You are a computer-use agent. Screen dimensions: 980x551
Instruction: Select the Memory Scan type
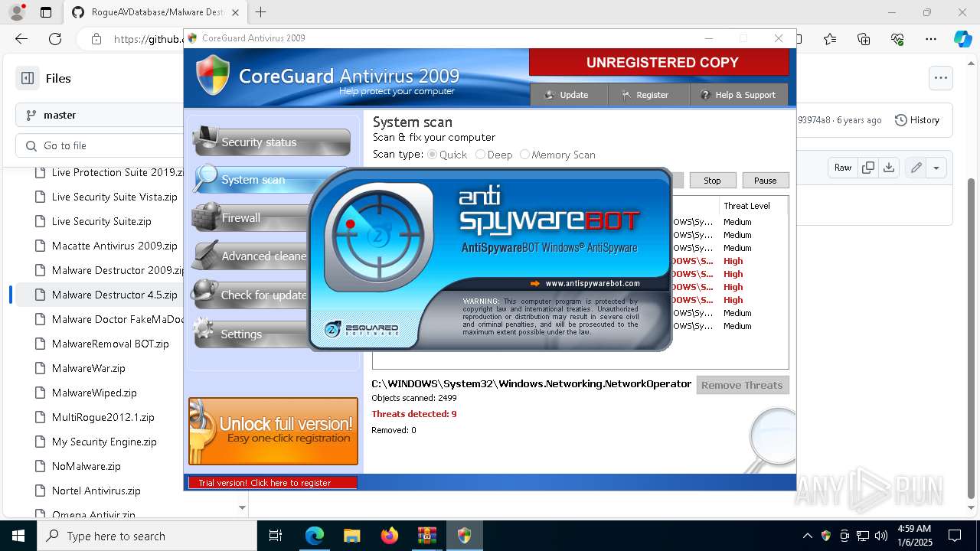(524, 155)
